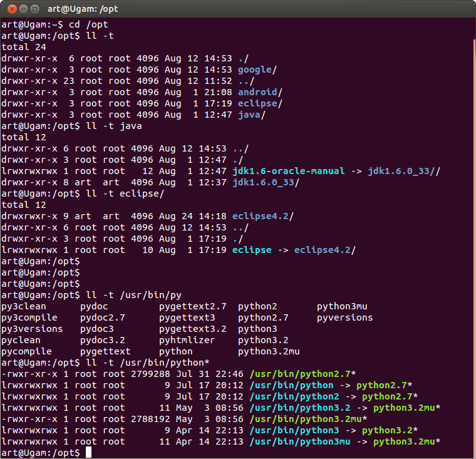Image resolution: width=476 pixels, height=459 pixels.
Task: Click py3versions in completion list
Action: click(x=32, y=329)
